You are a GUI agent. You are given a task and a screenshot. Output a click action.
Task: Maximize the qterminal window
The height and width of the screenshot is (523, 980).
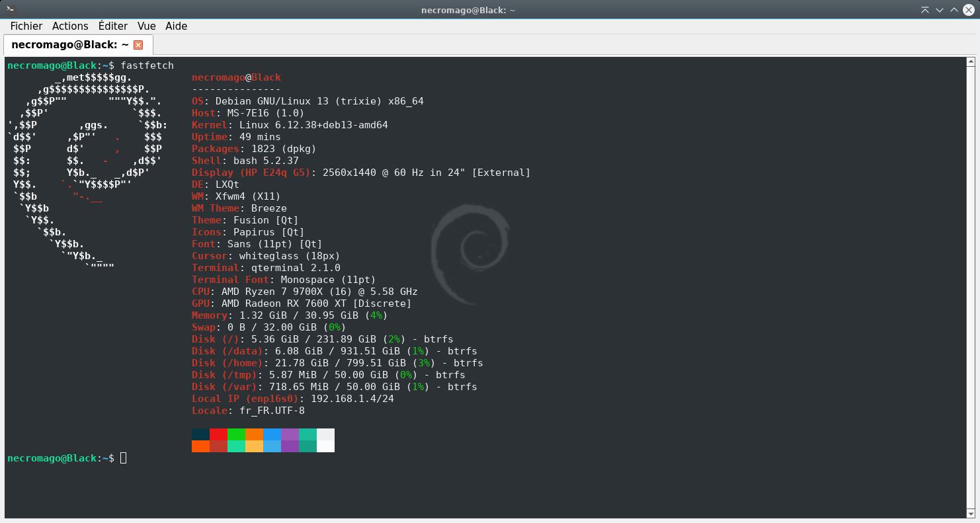coord(954,10)
